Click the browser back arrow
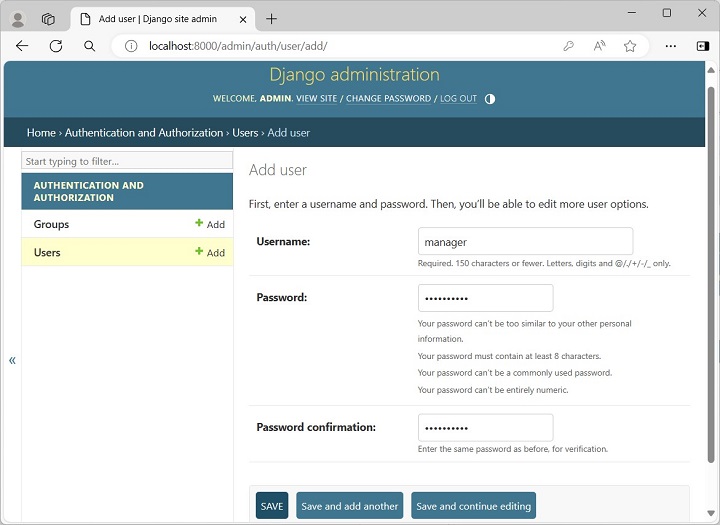This screenshot has width=720, height=525. pos(22,46)
